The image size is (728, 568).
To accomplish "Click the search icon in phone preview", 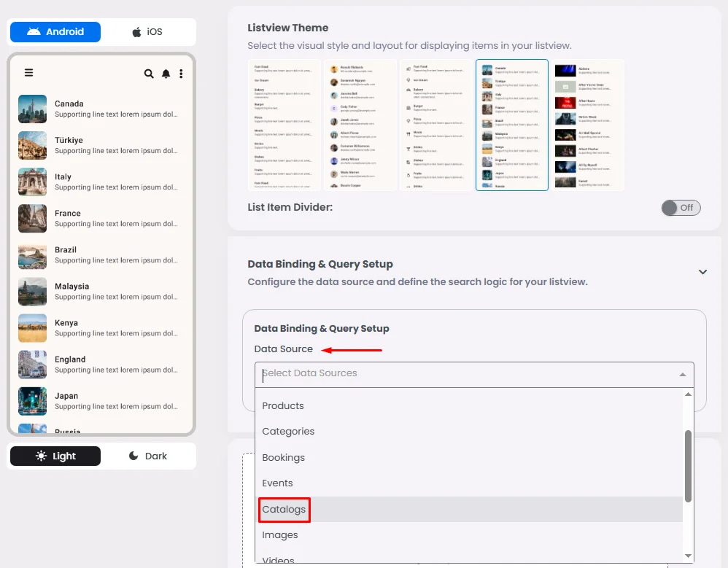I will click(x=149, y=74).
